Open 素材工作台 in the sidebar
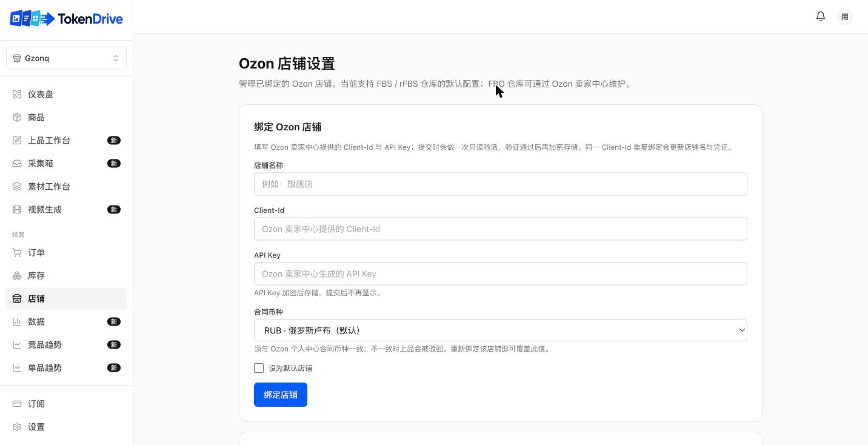Screen dimensions: 868x445 (67, 186)
